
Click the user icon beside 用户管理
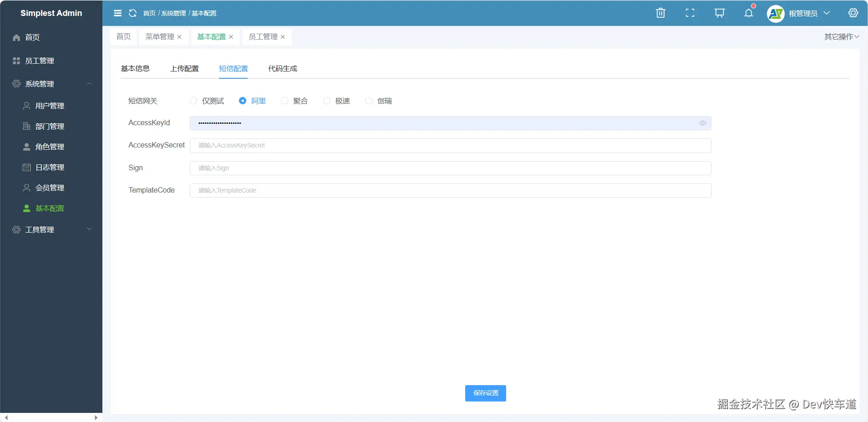27,106
